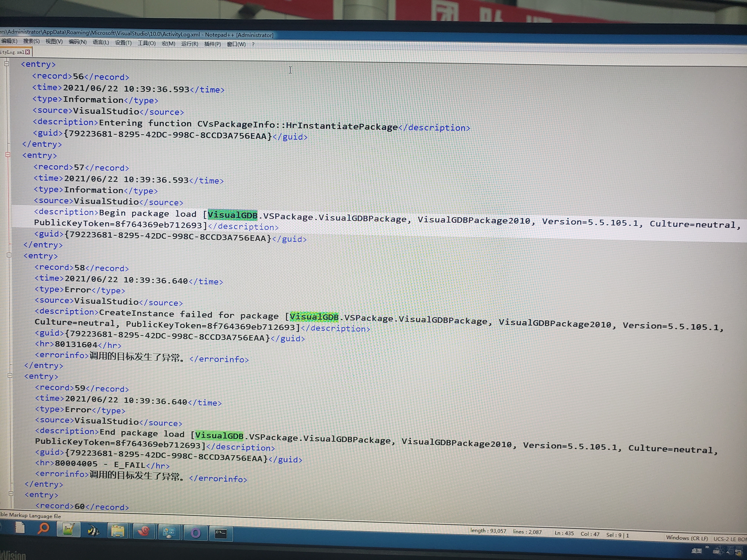The width and height of the screenshot is (747, 560).
Task: Click the '<record>58</record>' line
Action: pos(82,268)
